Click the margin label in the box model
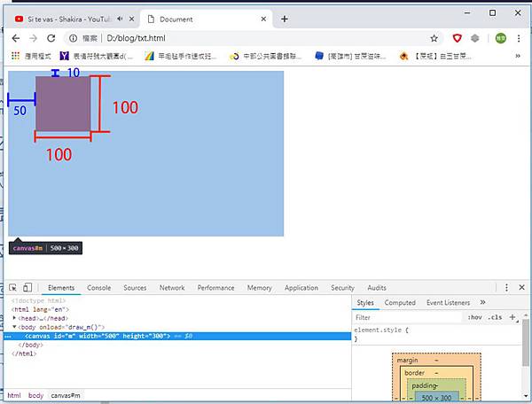The height and width of the screenshot is (404, 532). pyautogui.click(x=407, y=360)
